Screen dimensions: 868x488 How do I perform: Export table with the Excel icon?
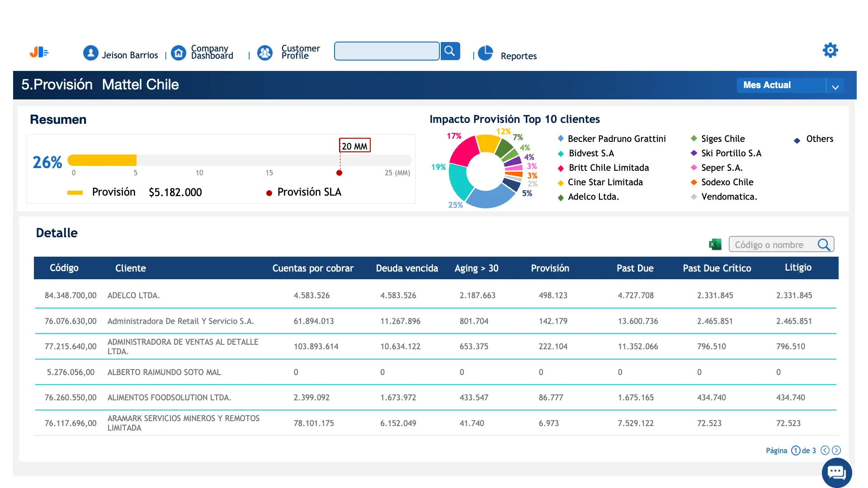point(715,244)
